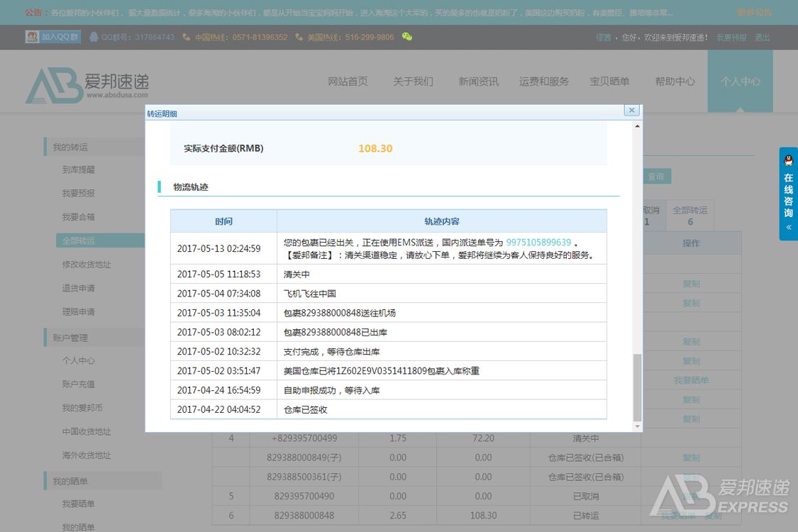Click the green WeChat icon in top bar
This screenshot has height=532, width=798.
click(x=406, y=37)
